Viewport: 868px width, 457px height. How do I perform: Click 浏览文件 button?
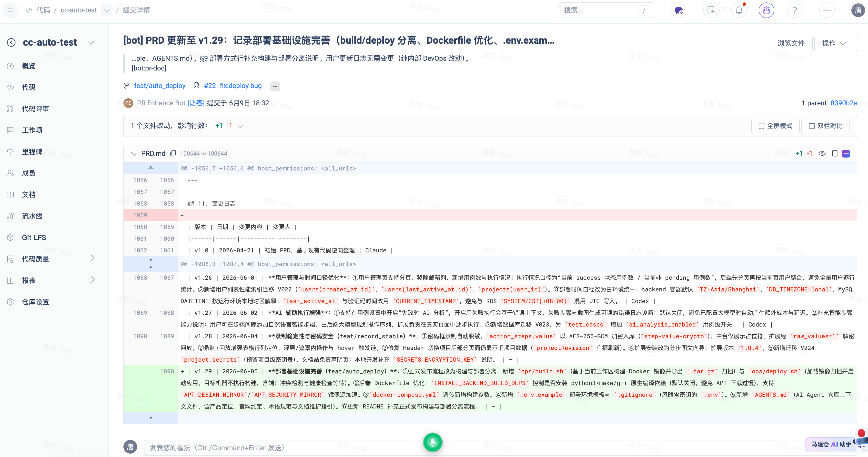790,43
